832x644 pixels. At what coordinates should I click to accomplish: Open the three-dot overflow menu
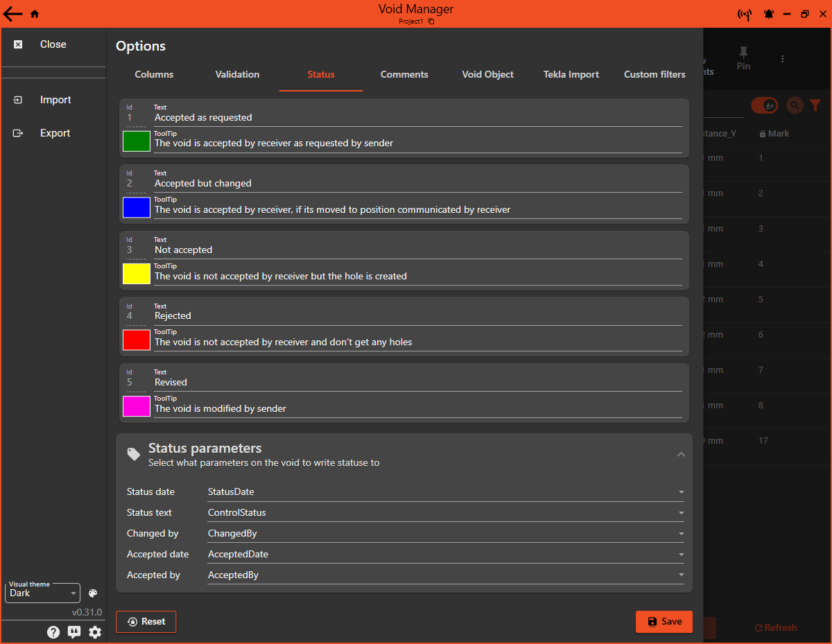point(782,59)
